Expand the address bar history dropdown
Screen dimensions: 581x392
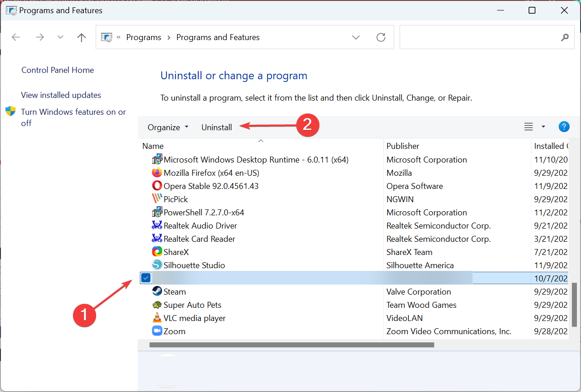point(356,37)
